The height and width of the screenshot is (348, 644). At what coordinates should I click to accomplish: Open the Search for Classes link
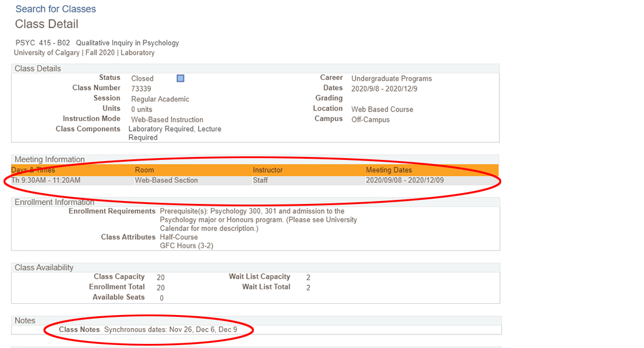pos(55,9)
